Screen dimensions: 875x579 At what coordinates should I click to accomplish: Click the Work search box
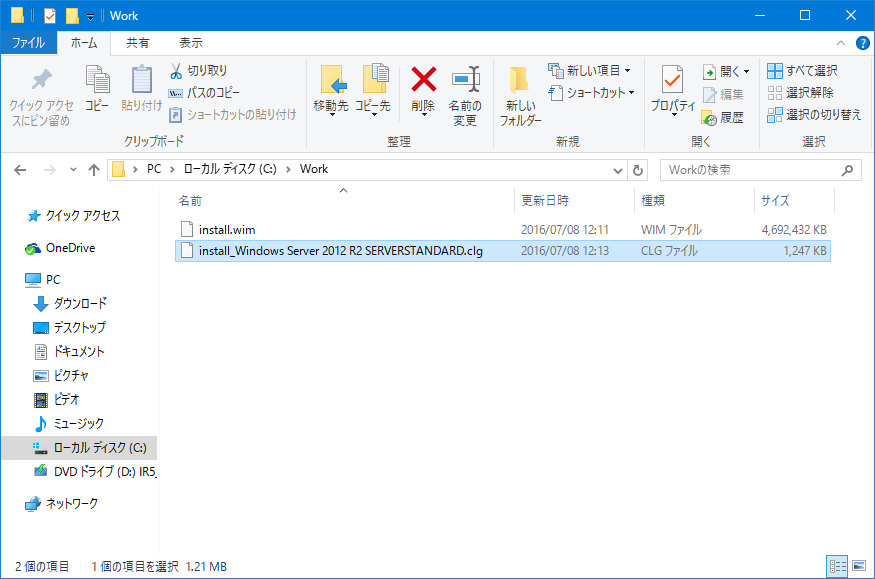(761, 170)
